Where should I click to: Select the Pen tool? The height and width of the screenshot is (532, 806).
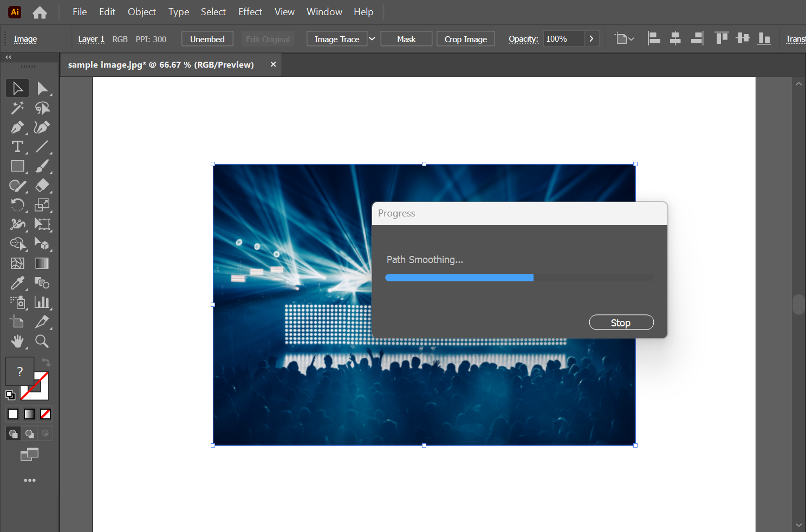pos(17,127)
